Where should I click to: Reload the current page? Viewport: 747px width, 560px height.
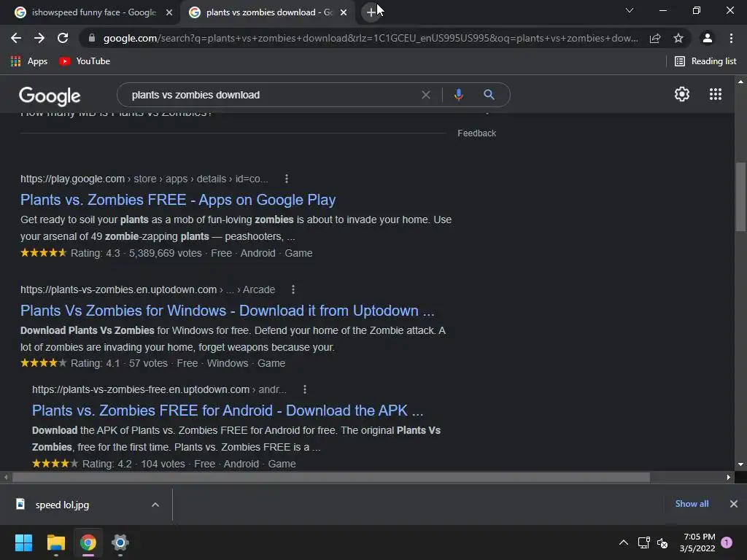coord(63,38)
